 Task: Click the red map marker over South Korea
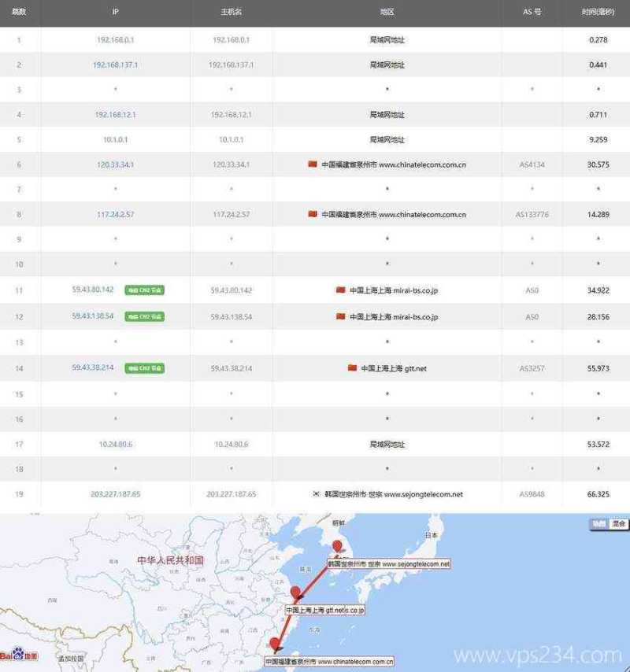338,546
